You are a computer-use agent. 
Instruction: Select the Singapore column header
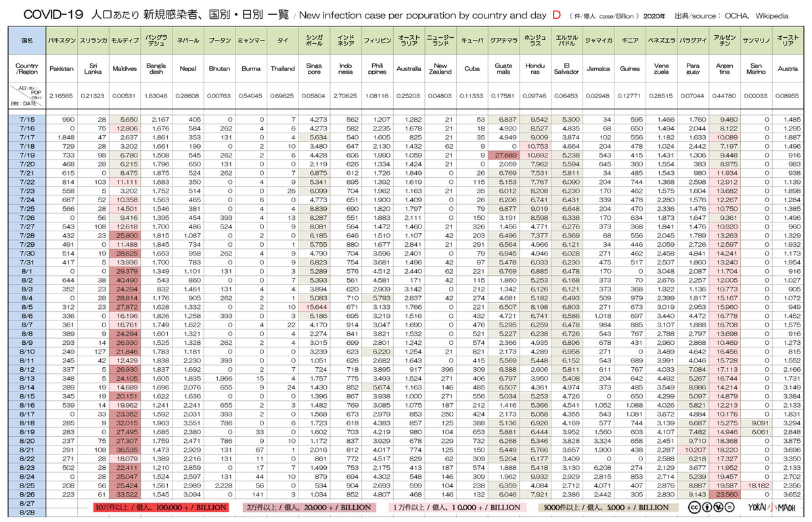point(314,69)
